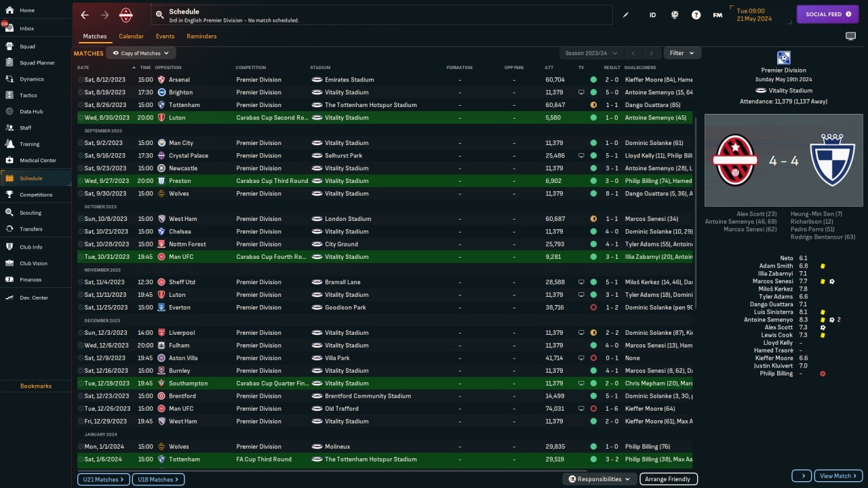Open the Tactics screen icon
The height and width of the screenshot is (488, 868).
(9, 95)
